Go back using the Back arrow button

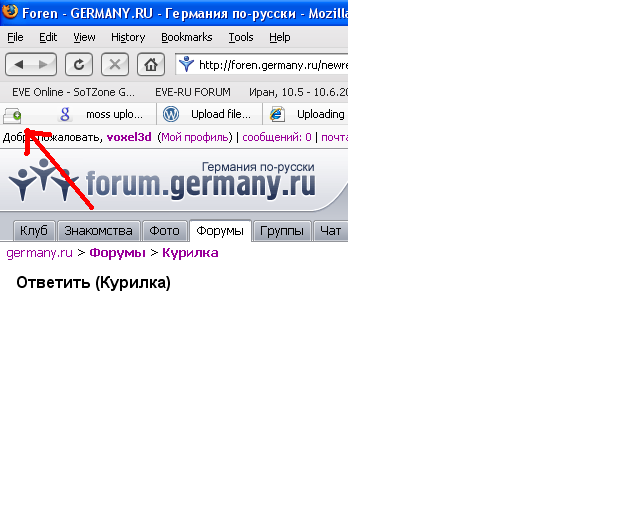18,65
